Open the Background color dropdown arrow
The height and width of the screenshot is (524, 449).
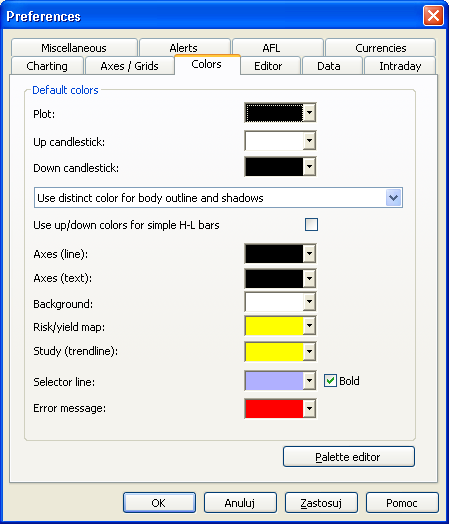309,302
